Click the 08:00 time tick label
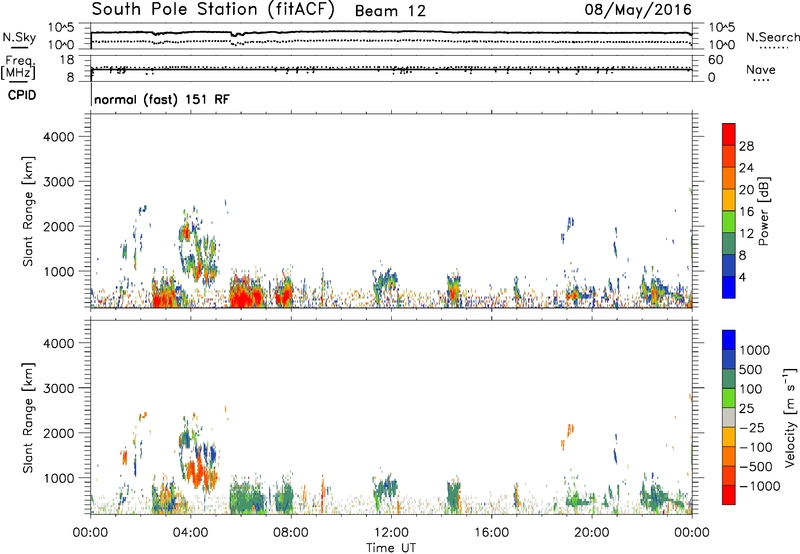Viewport: 800px width, 554px height. [x=291, y=533]
